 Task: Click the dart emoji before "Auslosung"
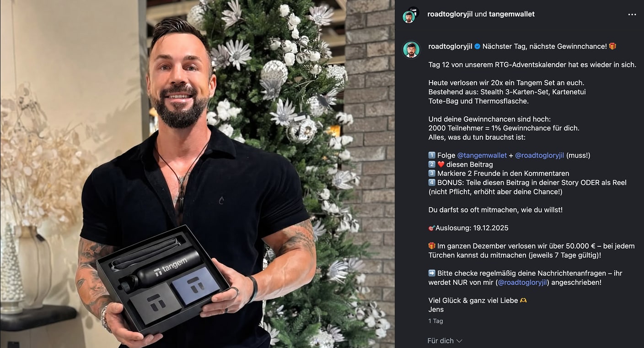pos(432,228)
